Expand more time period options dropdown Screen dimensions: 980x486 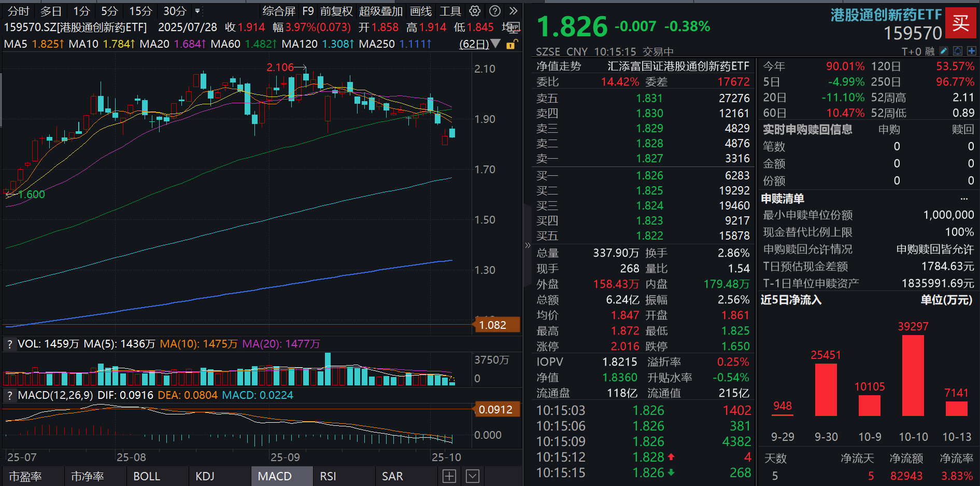point(197,11)
